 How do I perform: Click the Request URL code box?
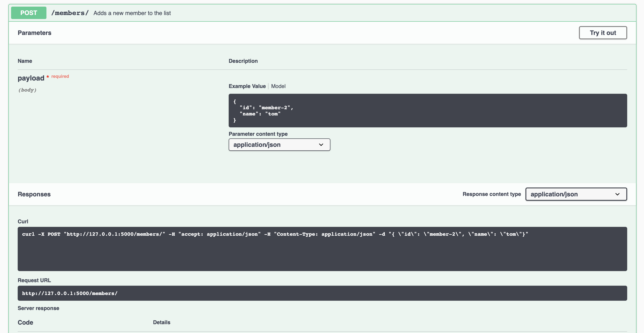click(322, 293)
